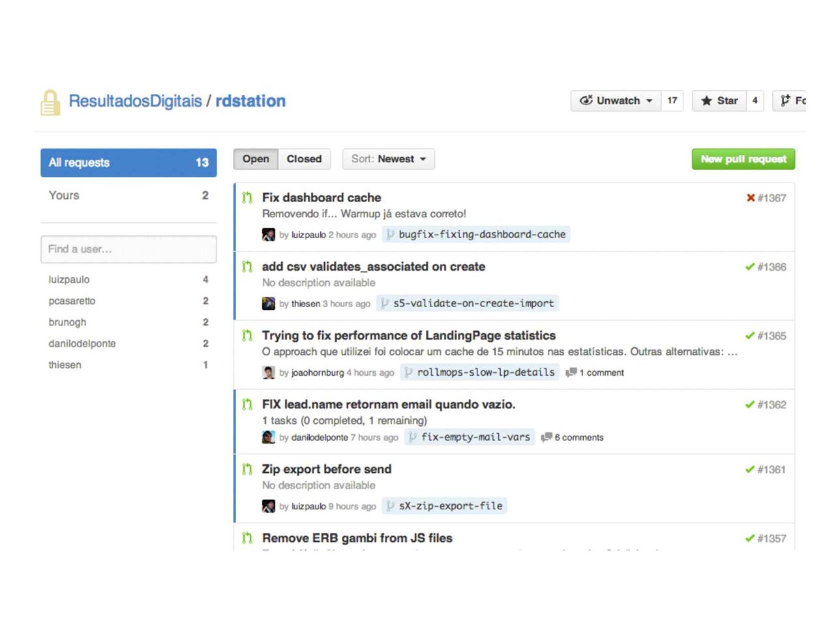
Task: Open the Sort: Newest dropdown
Action: (x=389, y=159)
